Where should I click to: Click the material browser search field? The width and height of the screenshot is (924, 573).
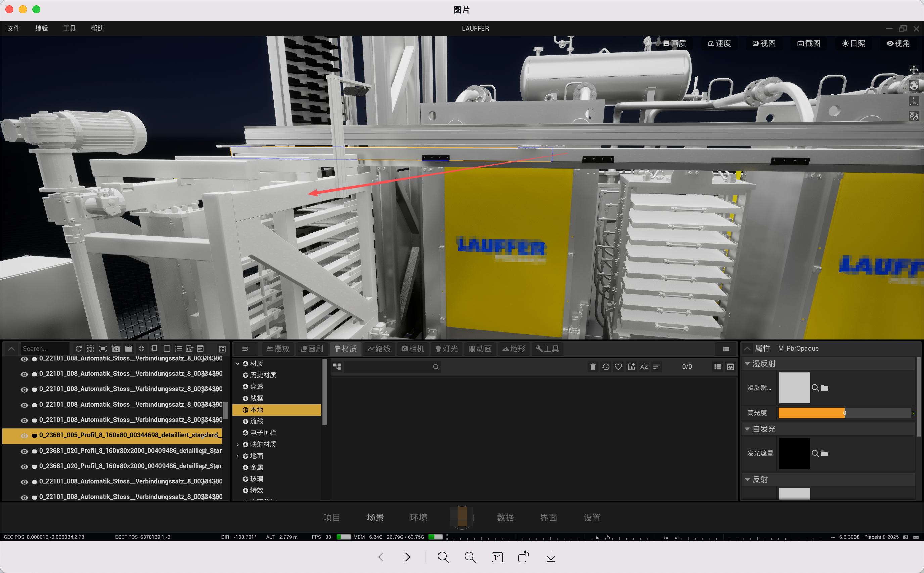tap(392, 367)
